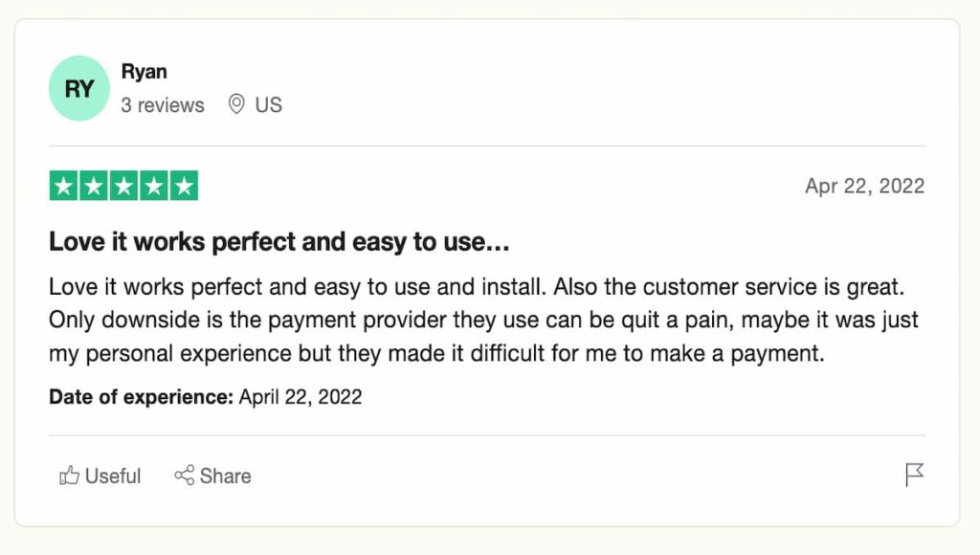Click the '3 reviews' count
This screenshot has width=980, height=555.
point(163,105)
